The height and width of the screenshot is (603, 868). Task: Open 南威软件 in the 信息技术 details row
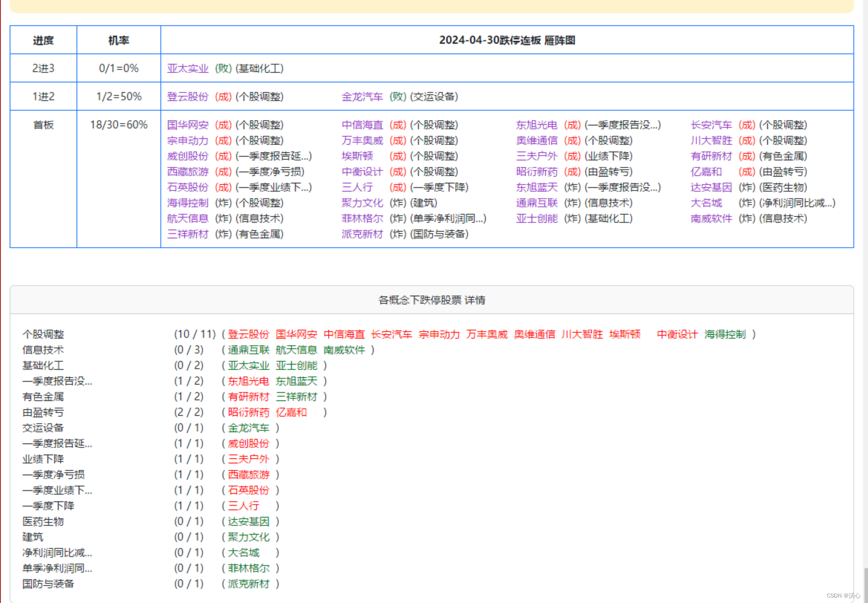pos(344,350)
